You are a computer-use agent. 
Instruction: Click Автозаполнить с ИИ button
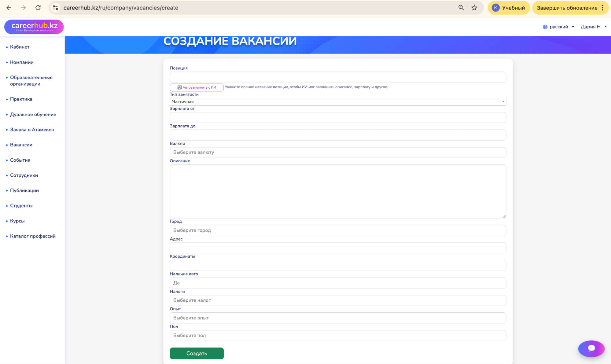coord(197,87)
